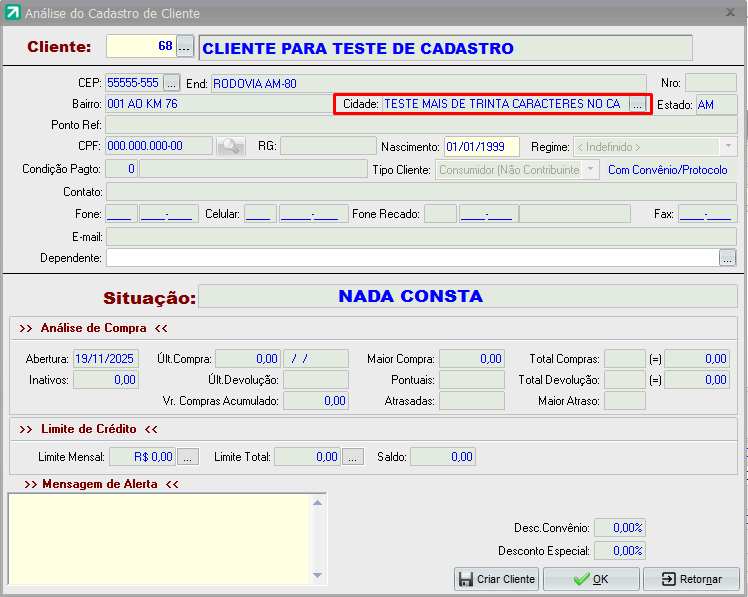Click the Retornar button
The image size is (748, 597).
tap(691, 579)
